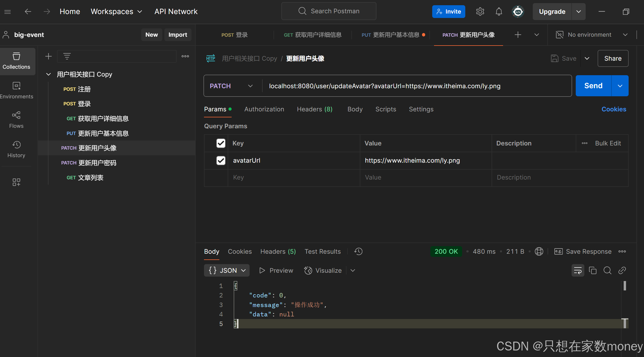The height and width of the screenshot is (357, 644).
Task: Open the Flows sidebar section
Action: point(16,120)
